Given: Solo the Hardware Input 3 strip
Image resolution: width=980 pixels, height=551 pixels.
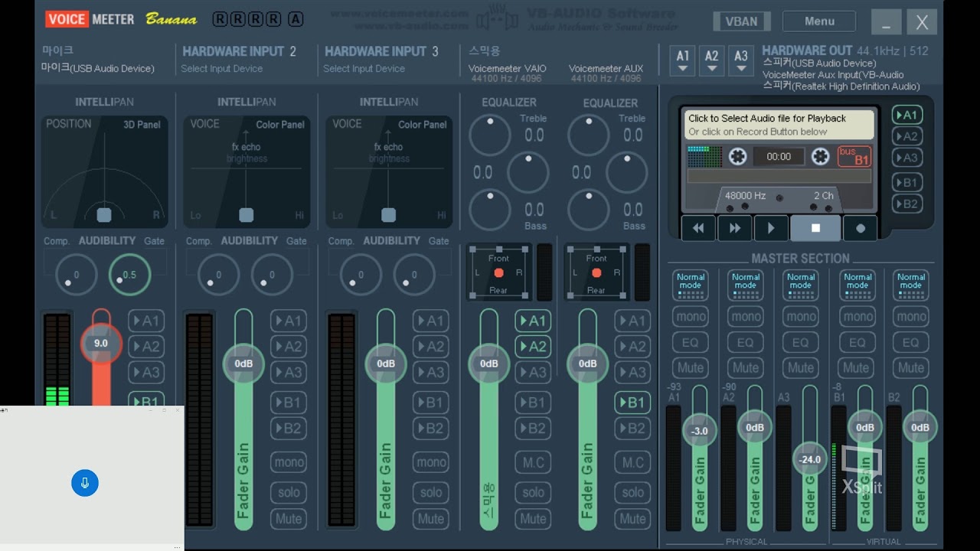Looking at the screenshot, I should coord(431,493).
